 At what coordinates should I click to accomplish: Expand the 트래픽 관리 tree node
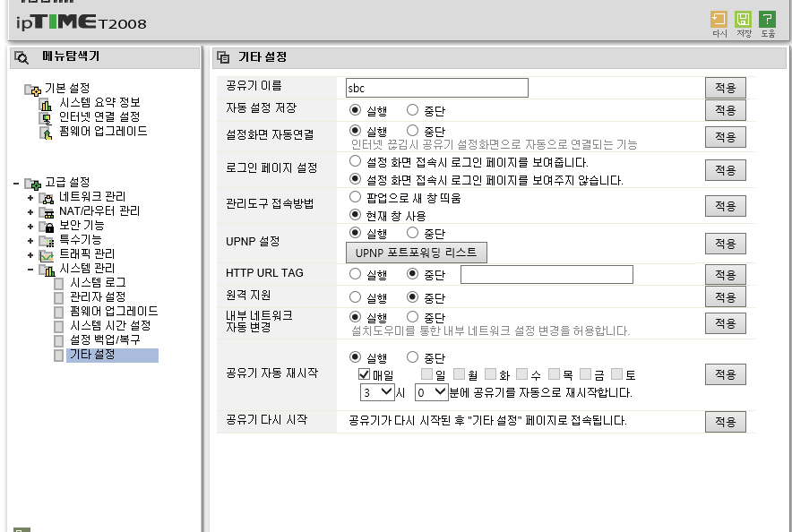tap(30, 255)
